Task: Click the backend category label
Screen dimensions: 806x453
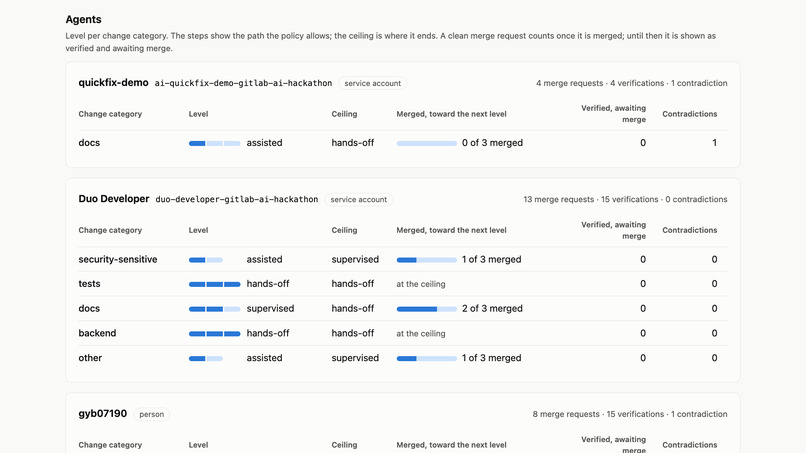Action: (97, 333)
